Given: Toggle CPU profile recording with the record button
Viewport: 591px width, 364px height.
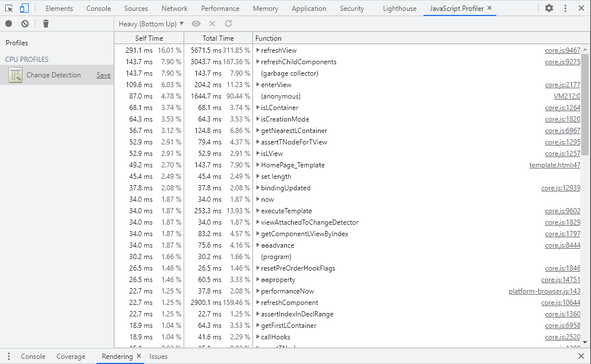Looking at the screenshot, I should pos(8,24).
